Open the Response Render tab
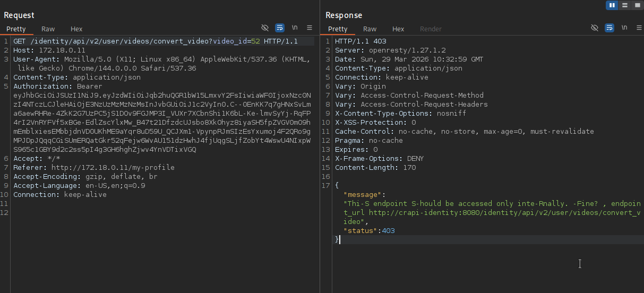Screen dimensions: 644x293 point(431,29)
